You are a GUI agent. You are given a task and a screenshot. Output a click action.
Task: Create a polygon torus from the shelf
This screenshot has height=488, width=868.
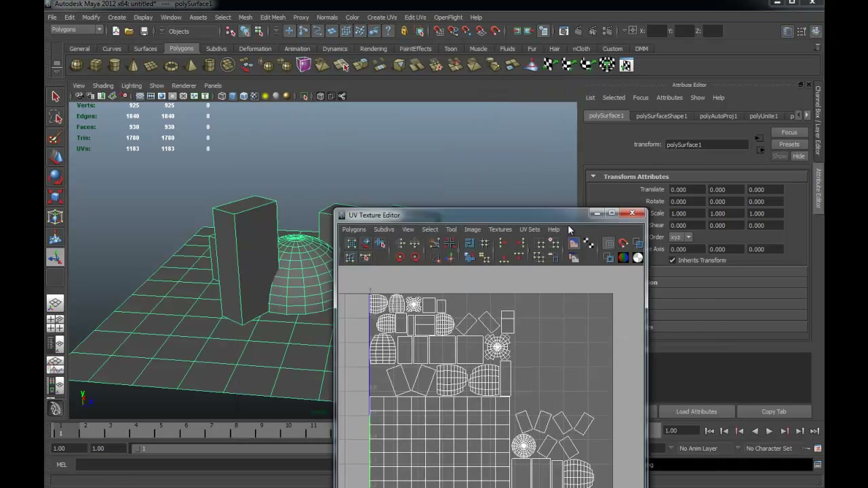[x=171, y=65]
